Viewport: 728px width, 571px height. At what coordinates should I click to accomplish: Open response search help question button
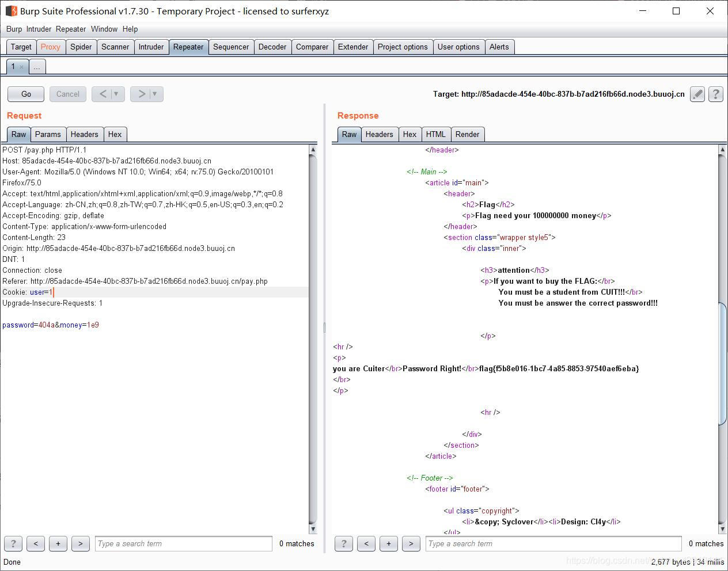tap(344, 543)
